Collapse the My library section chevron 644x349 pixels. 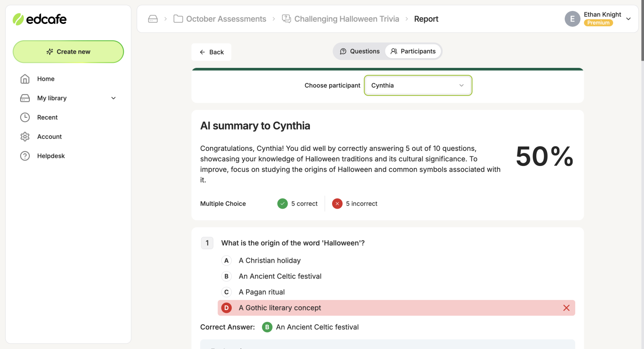click(x=113, y=98)
